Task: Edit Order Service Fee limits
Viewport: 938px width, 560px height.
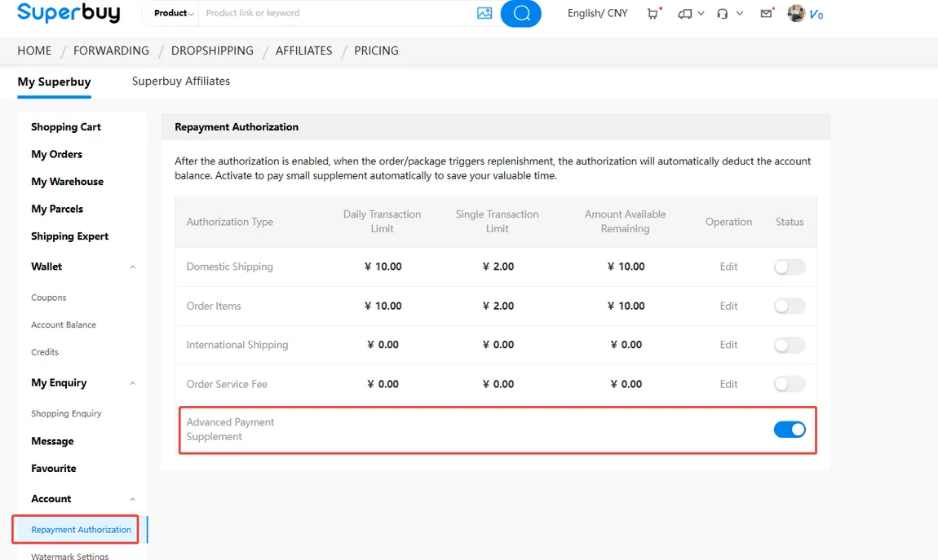Action: click(x=728, y=384)
